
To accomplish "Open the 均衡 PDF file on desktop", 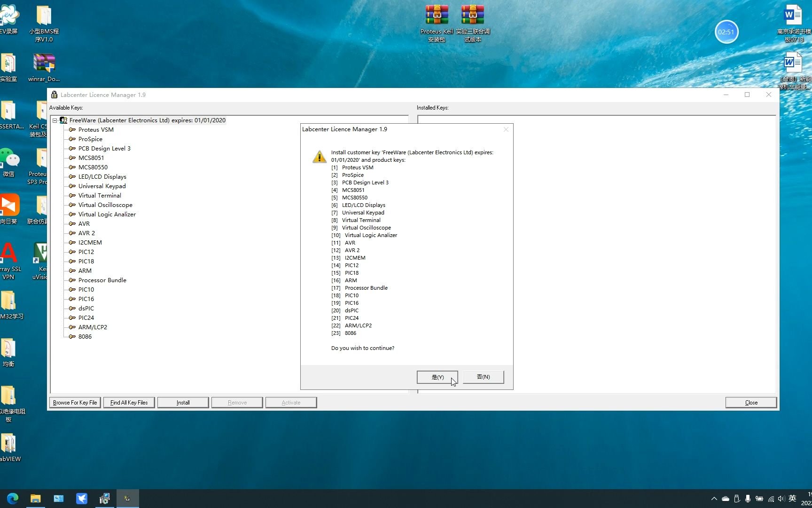I will pos(8,353).
